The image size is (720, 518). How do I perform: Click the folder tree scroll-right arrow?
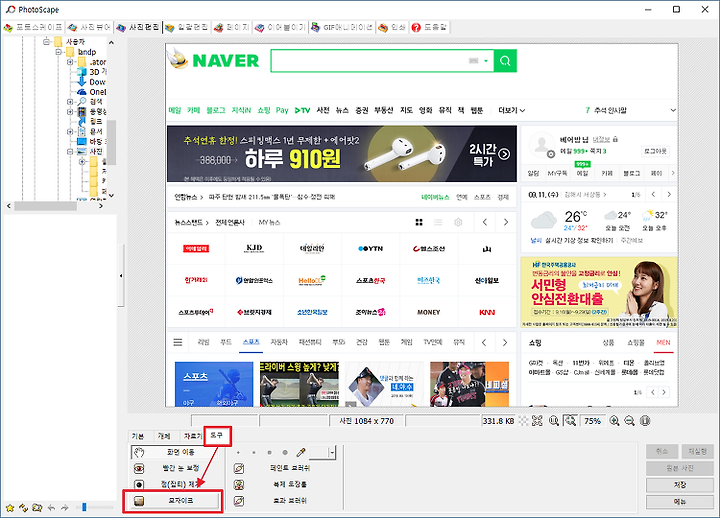(x=101, y=206)
